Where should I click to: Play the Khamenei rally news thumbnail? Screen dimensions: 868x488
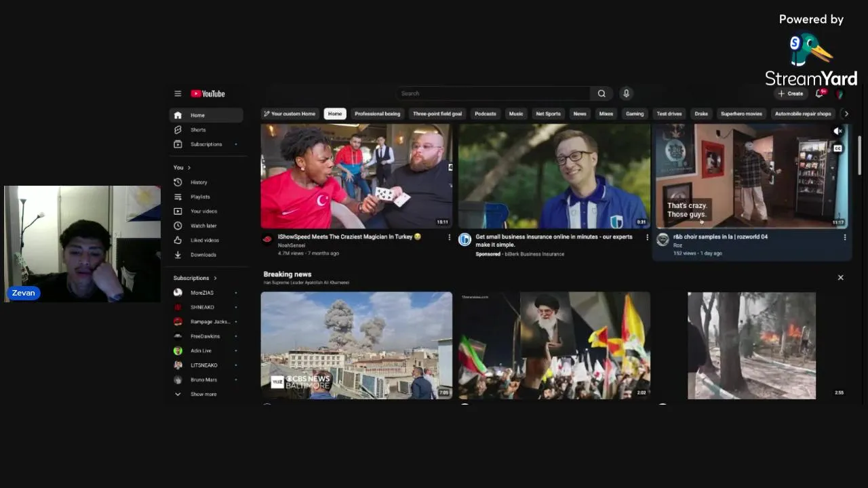coord(554,345)
